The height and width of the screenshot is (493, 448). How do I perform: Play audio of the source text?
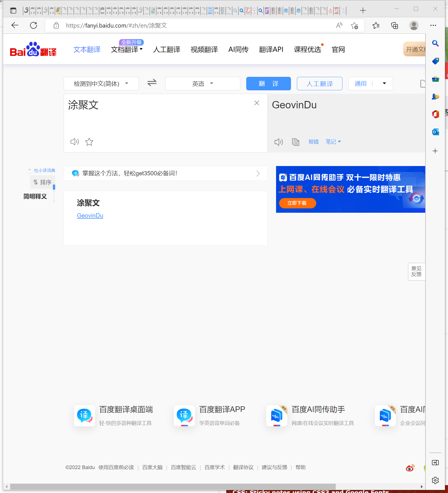[75, 142]
